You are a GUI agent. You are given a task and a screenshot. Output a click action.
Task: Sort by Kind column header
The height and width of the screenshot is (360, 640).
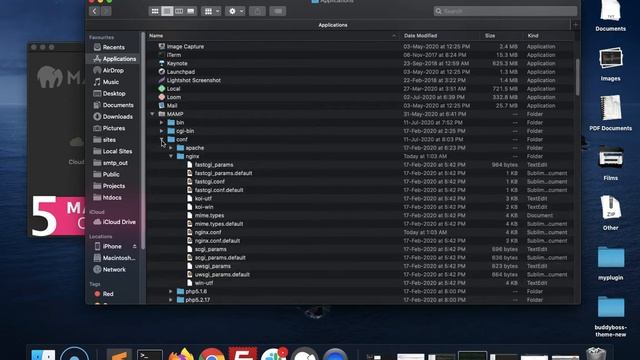click(x=548, y=36)
